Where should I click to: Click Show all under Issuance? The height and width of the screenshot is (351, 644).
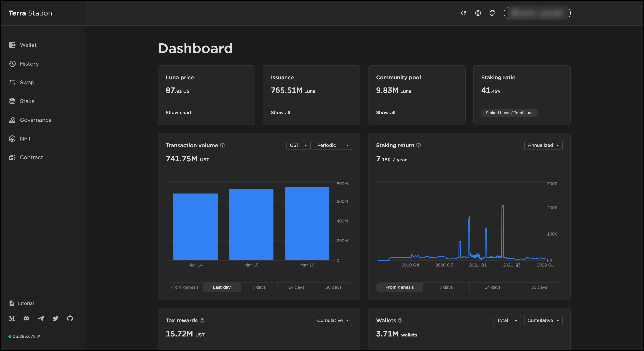[281, 112]
